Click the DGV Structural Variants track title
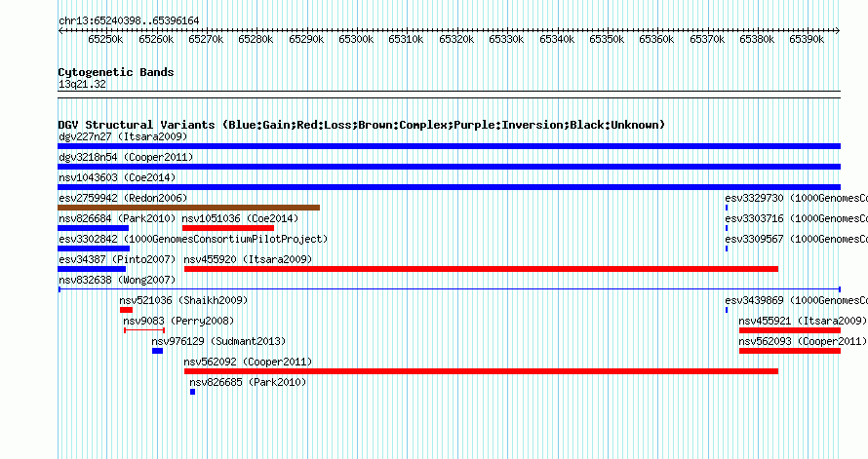The width and height of the screenshot is (868, 459). coord(362,125)
